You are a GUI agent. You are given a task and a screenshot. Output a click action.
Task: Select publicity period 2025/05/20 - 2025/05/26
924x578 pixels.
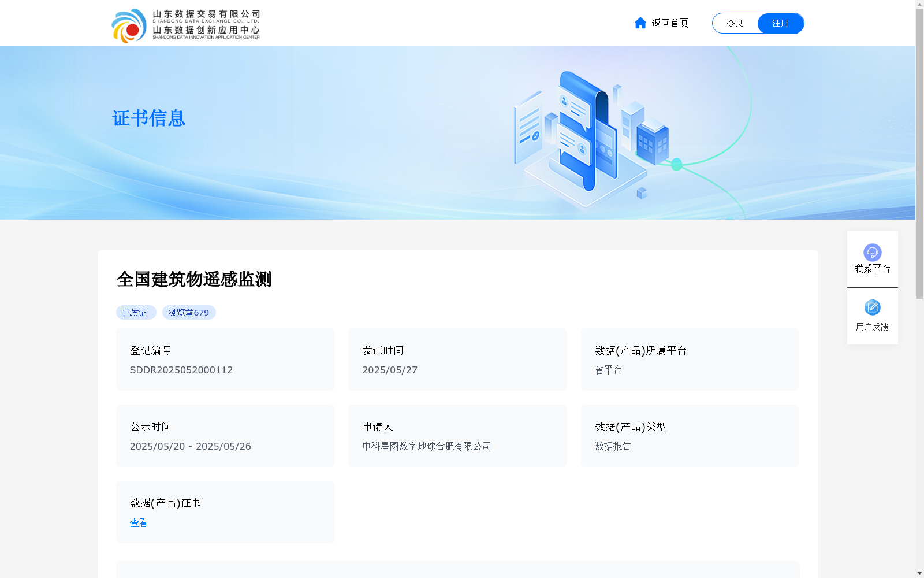[190, 446]
